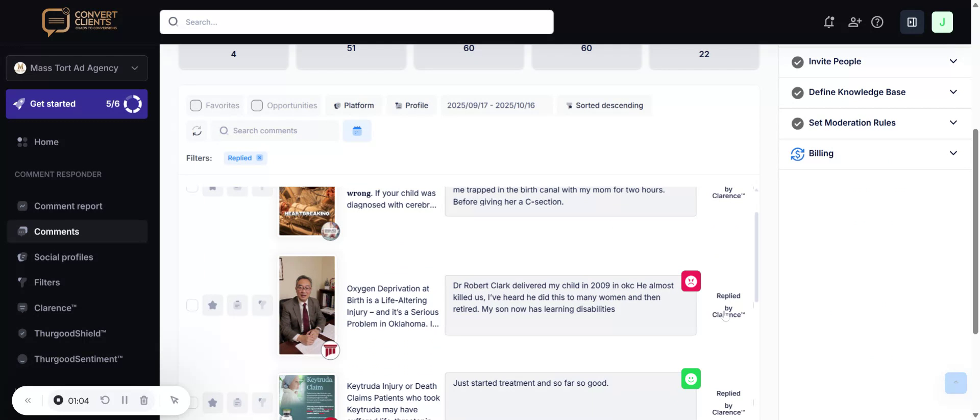Open Social profiles in sidebar
This screenshot has width=980, height=420.
77,257
